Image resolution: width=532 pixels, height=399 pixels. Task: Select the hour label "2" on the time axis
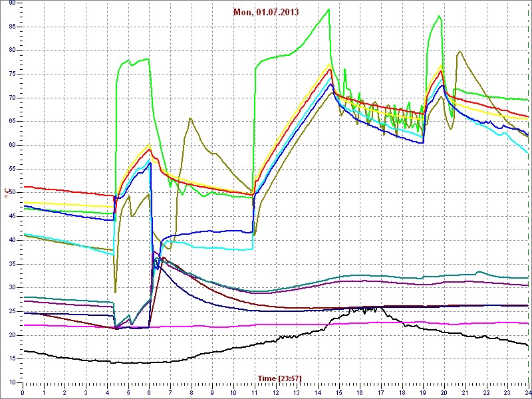click(65, 391)
